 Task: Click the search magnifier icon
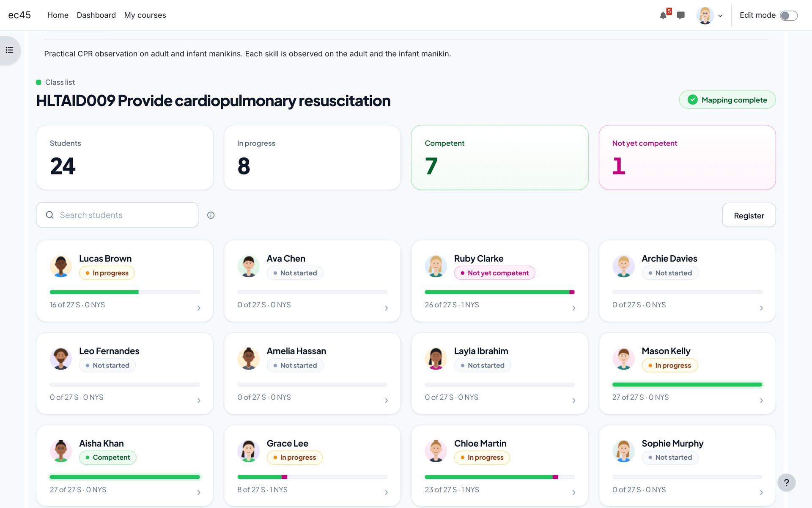(x=50, y=215)
